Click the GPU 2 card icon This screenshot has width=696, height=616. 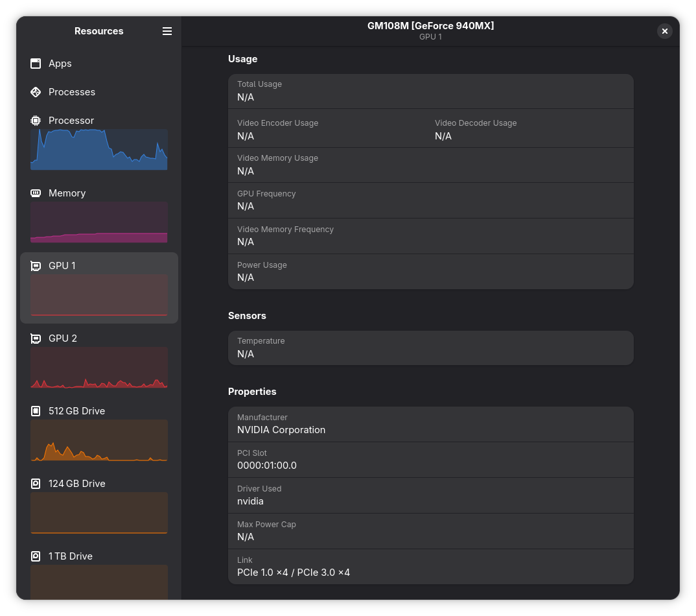[x=36, y=338]
